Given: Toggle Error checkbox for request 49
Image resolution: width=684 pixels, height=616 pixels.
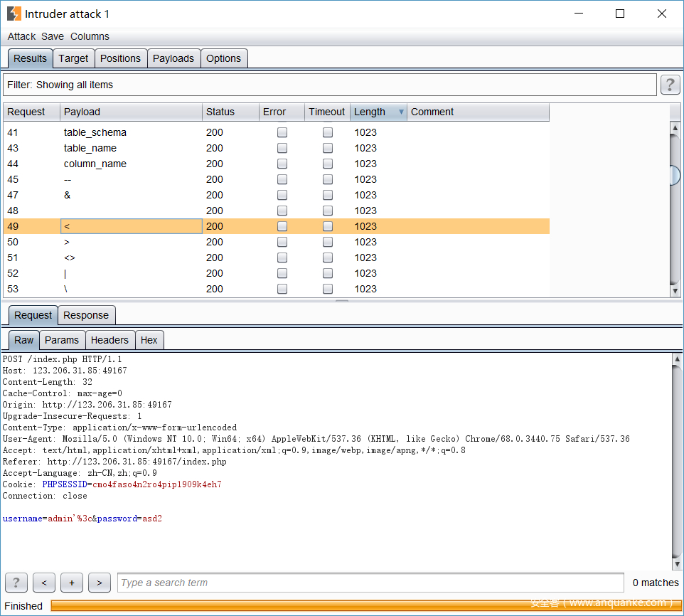Looking at the screenshot, I should (282, 226).
